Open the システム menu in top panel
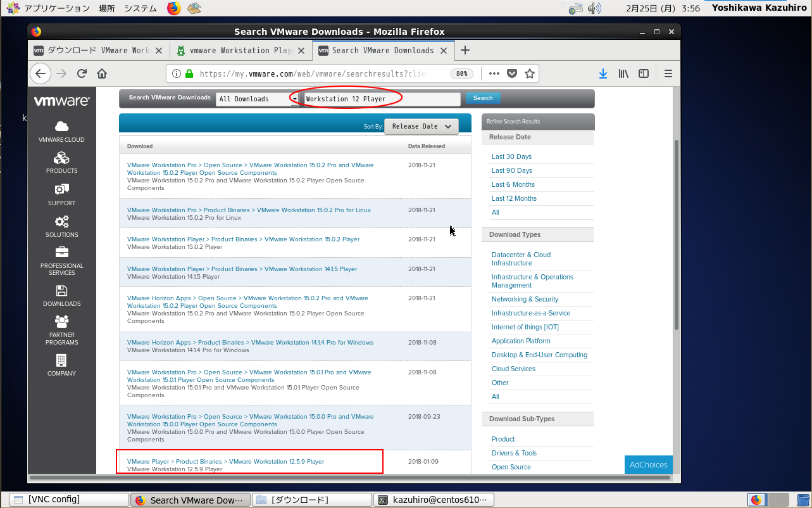 [x=141, y=8]
